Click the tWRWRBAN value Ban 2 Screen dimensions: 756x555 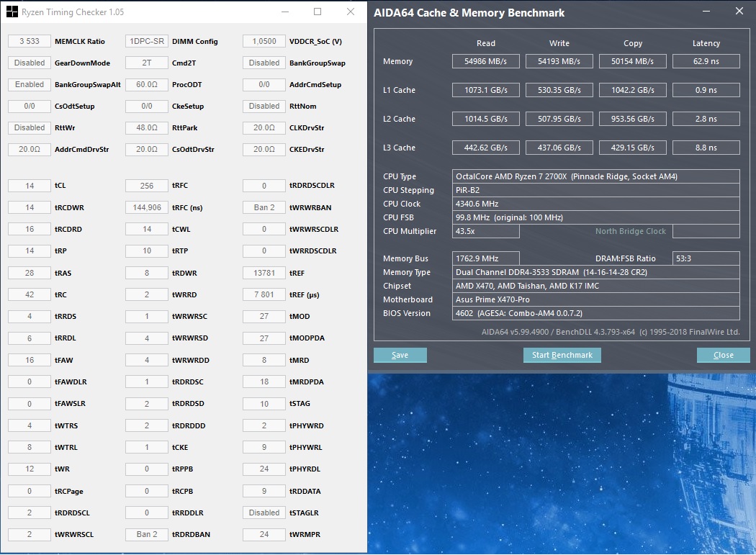click(264, 207)
